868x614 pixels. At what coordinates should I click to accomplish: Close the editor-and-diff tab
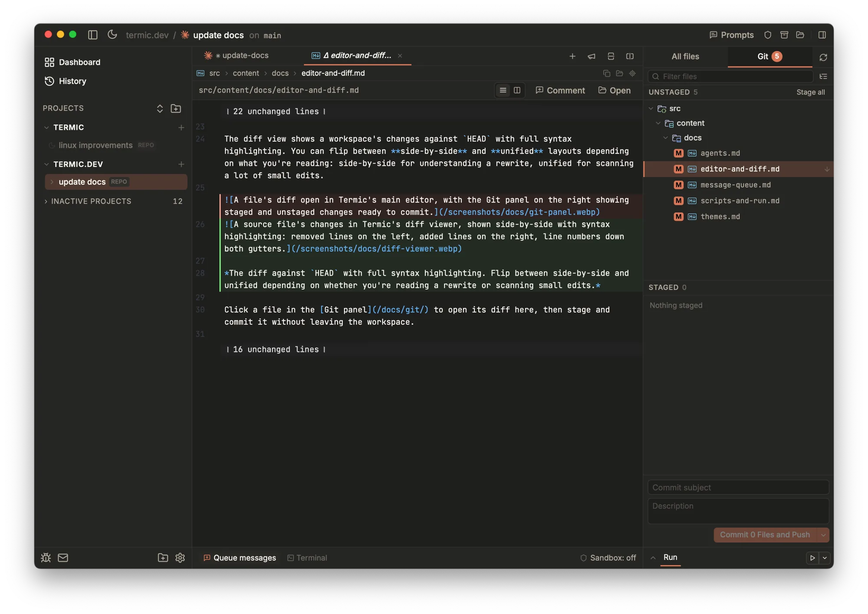point(400,56)
